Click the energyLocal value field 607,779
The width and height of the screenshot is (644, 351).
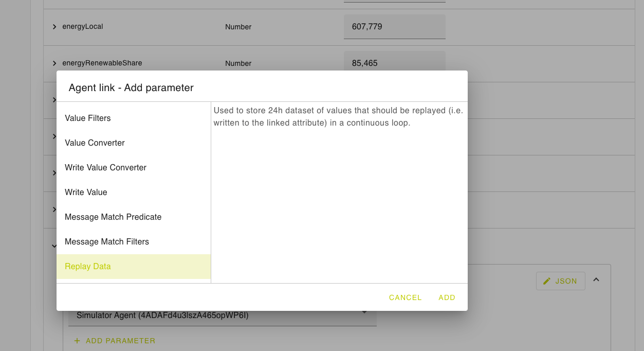[394, 27]
